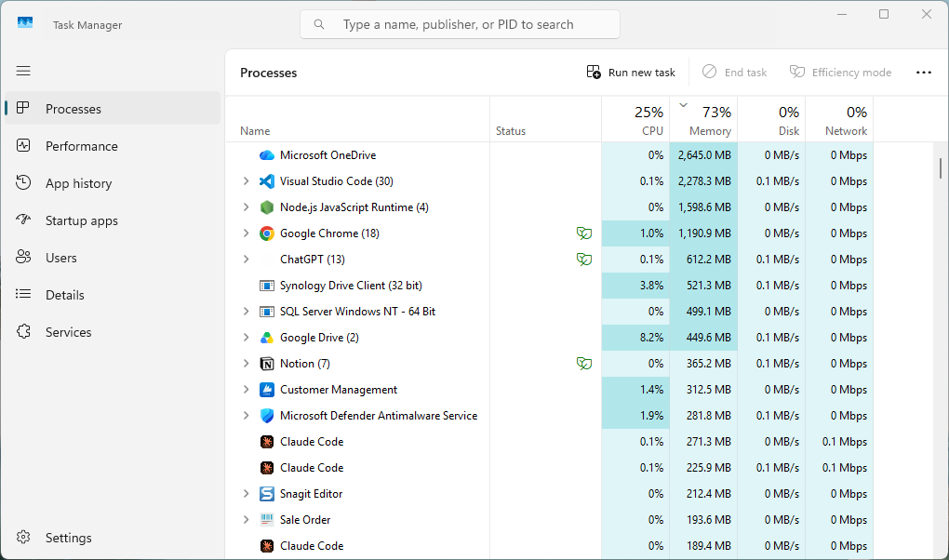949x560 pixels.
Task: Click the 8.2% CPU value for Google Drive
Action: click(651, 338)
